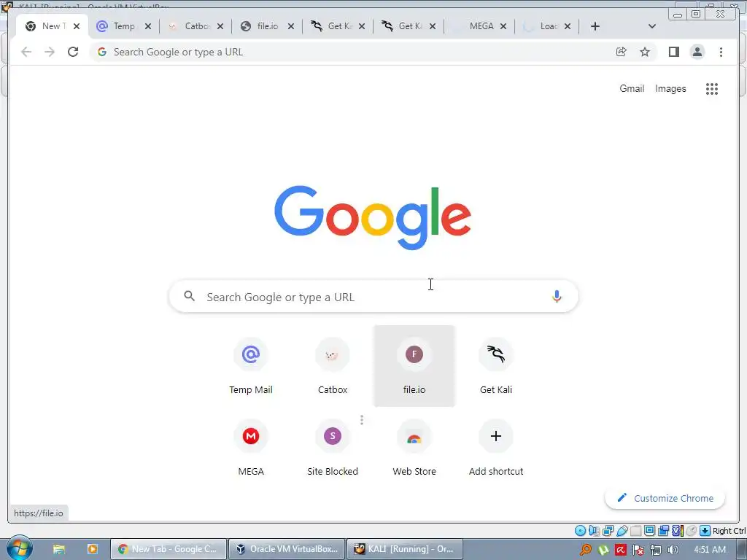Switch to the Temp Mail tab
Image resolution: width=747 pixels, height=560 pixels.
pyautogui.click(x=124, y=26)
